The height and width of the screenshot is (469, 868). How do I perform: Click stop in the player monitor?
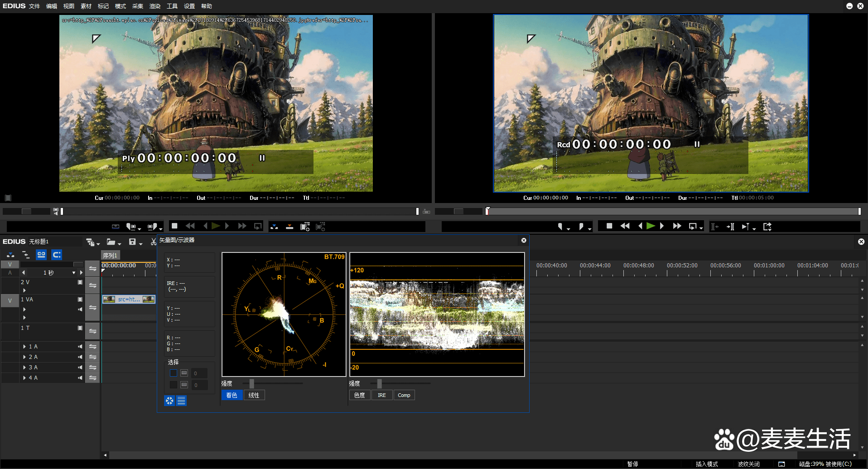pos(174,226)
